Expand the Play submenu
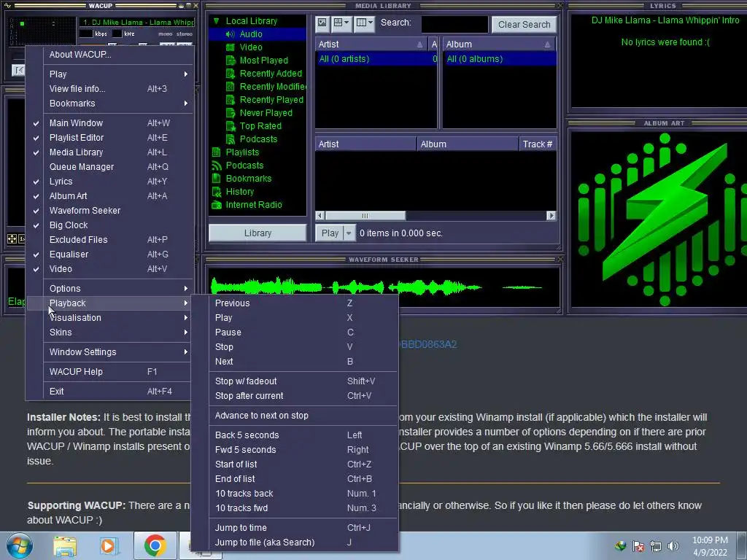The width and height of the screenshot is (747, 560). coord(110,74)
